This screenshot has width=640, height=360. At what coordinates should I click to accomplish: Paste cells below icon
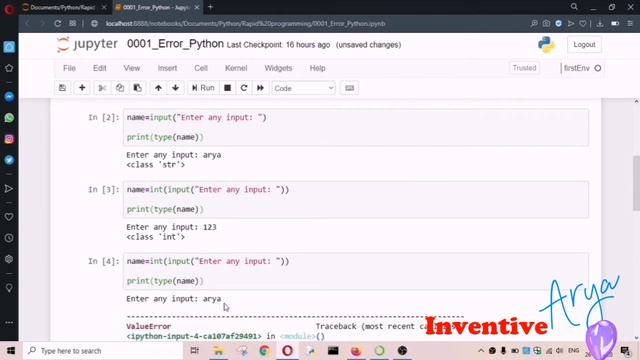click(138, 88)
